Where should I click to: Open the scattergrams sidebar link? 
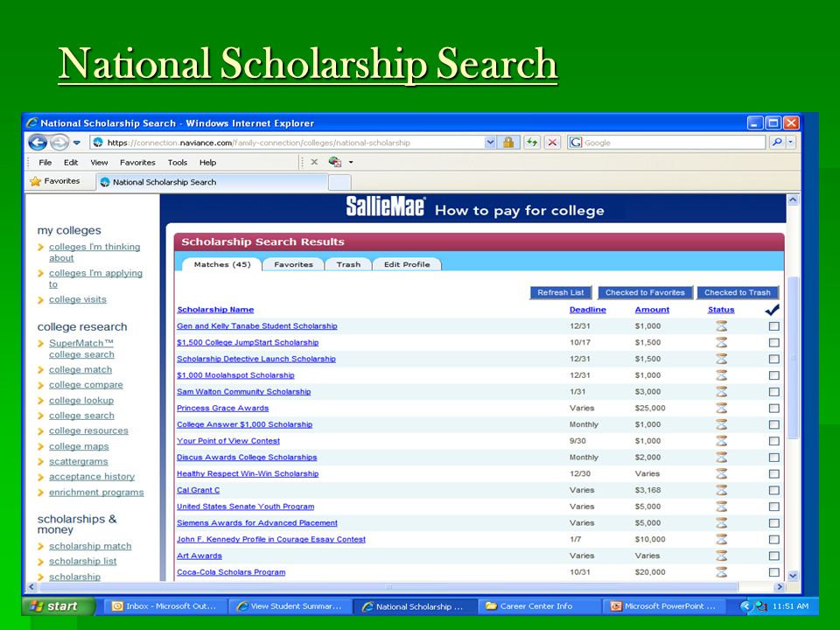78,461
